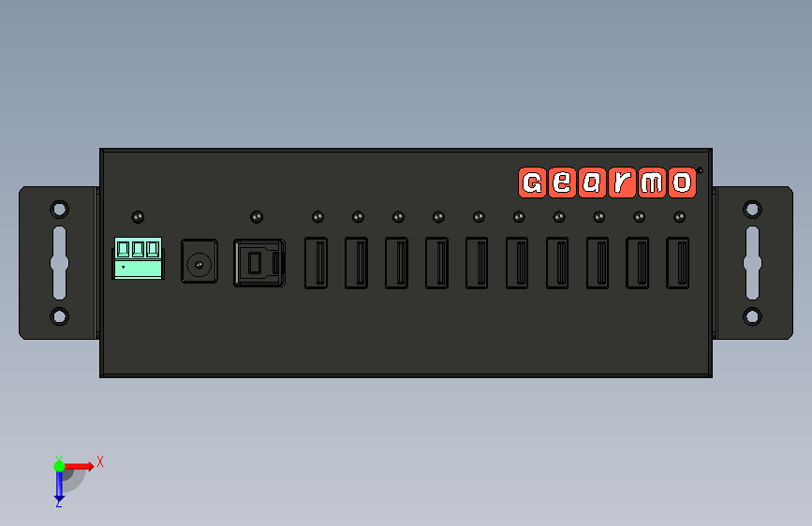Click the round DC power jack
The height and width of the screenshot is (526, 812).
point(199,261)
